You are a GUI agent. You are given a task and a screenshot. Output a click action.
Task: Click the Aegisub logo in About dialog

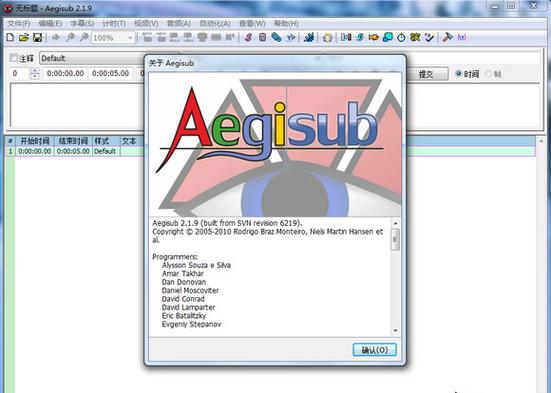tap(275, 144)
